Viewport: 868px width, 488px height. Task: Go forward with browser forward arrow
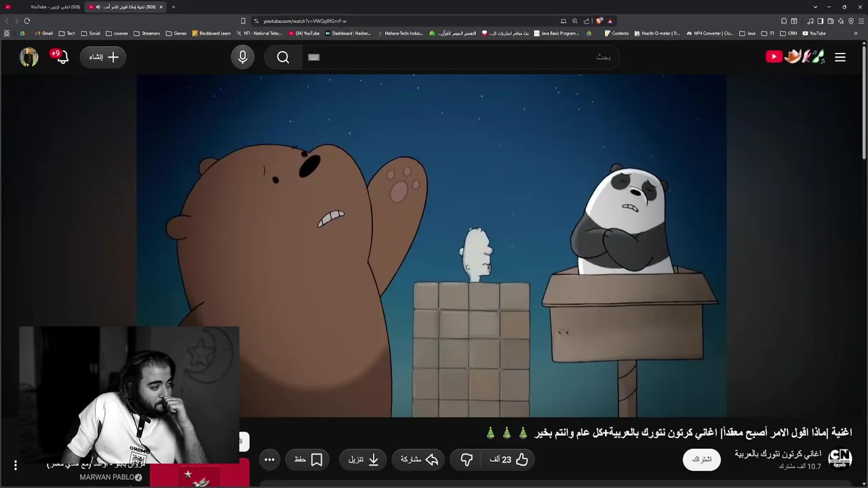tap(17, 21)
